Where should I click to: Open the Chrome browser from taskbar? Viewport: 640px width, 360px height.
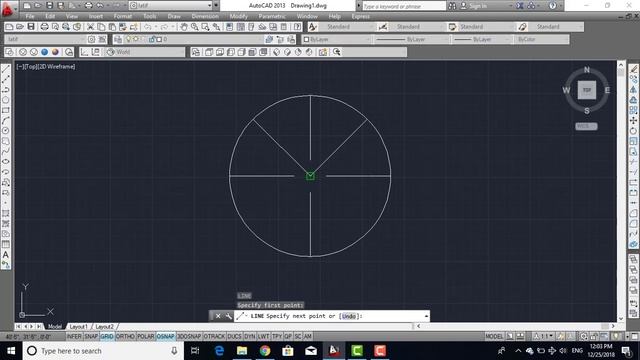[x=265, y=351]
